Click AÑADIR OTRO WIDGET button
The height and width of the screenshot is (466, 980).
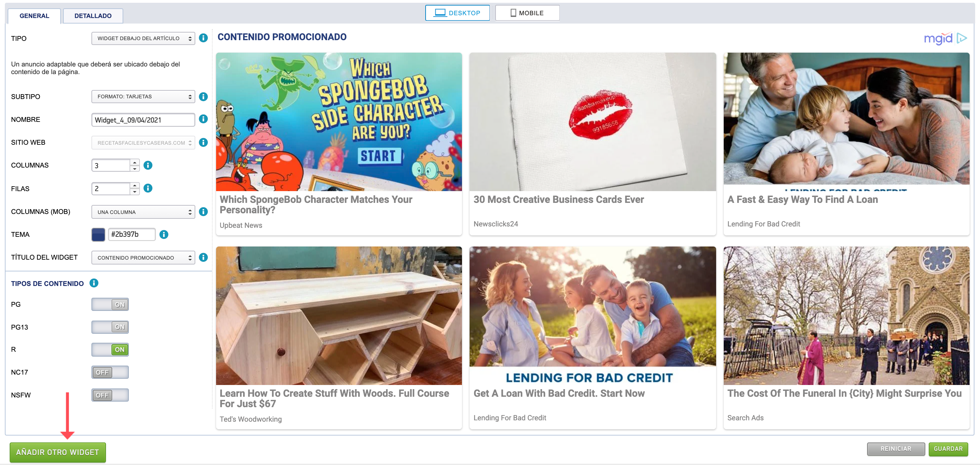point(57,452)
